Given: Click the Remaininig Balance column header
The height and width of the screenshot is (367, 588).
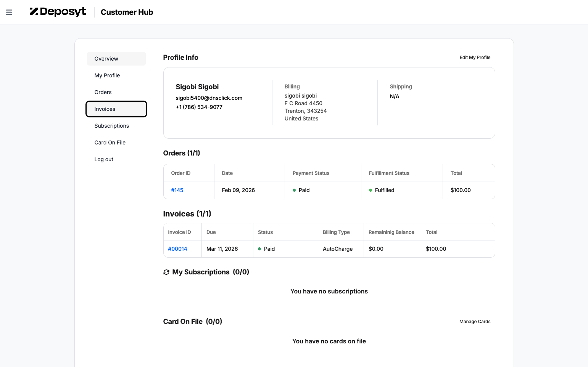Looking at the screenshot, I should tap(391, 232).
